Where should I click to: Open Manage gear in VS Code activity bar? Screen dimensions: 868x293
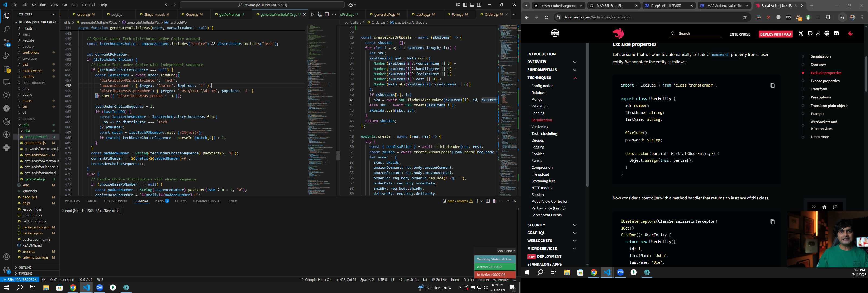click(x=7, y=270)
